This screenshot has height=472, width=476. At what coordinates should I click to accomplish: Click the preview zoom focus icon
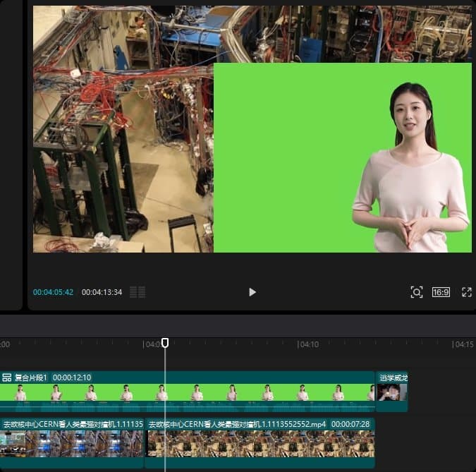(417, 292)
